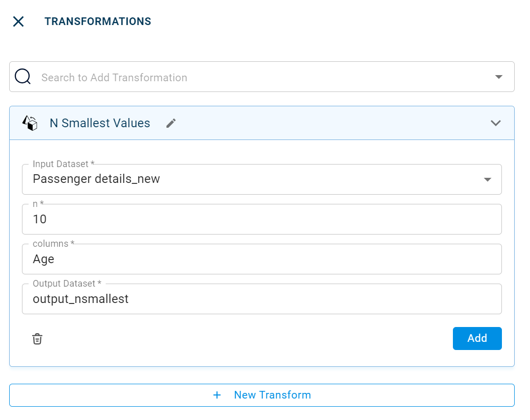This screenshot has width=530, height=420.
Task: Click the pencil icon to rename transformation
Action: [x=171, y=123]
